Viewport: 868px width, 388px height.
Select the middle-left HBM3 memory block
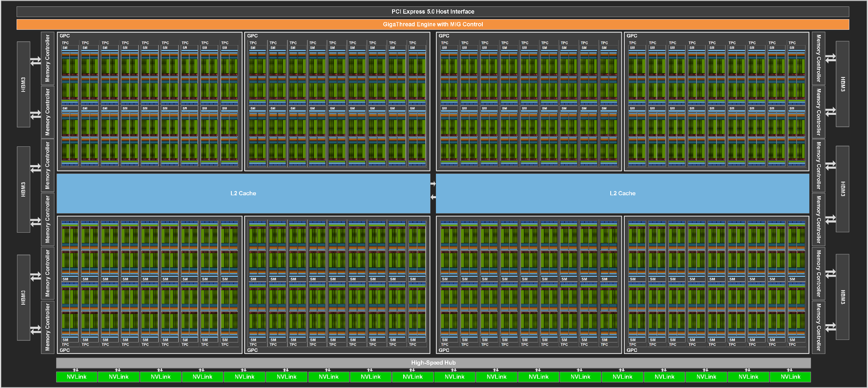click(23, 189)
